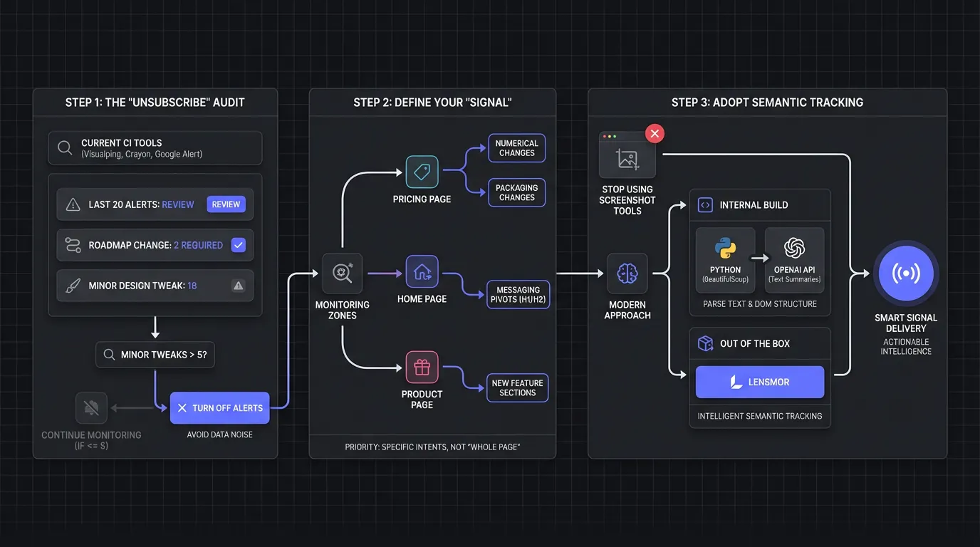Open the monitoring zones magnifier icon
This screenshot has width=980, height=547.
click(x=342, y=273)
